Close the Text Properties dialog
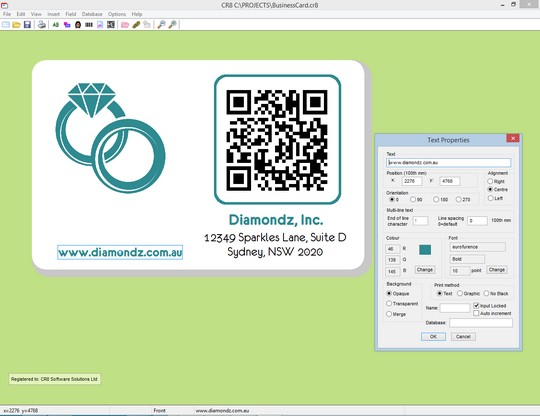Image resolution: width=540 pixels, height=416 pixels. [x=513, y=138]
